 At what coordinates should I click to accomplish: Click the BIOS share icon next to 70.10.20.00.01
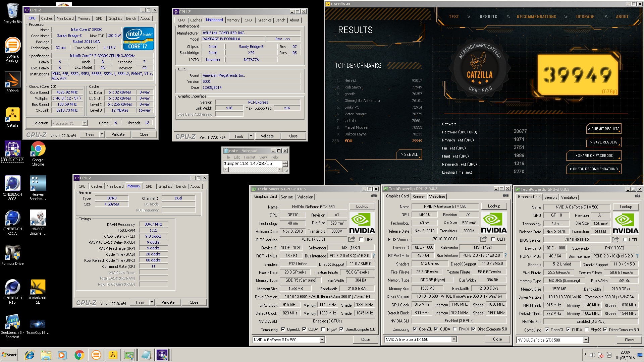(483, 239)
